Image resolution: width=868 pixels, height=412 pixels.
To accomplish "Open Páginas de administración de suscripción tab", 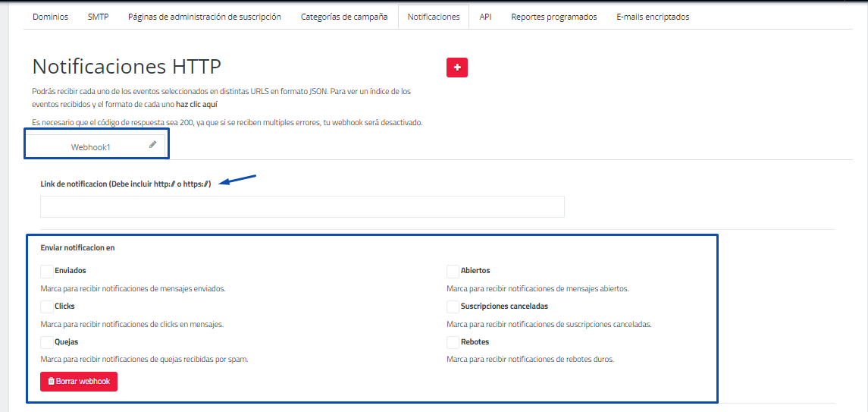I will (204, 17).
